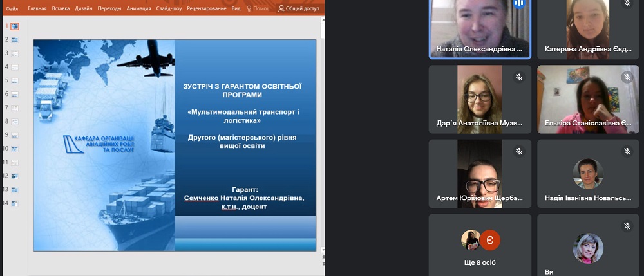Screen dimensions: 644x276
Task: Click muted mic icon on your own tile
Action: point(627,226)
